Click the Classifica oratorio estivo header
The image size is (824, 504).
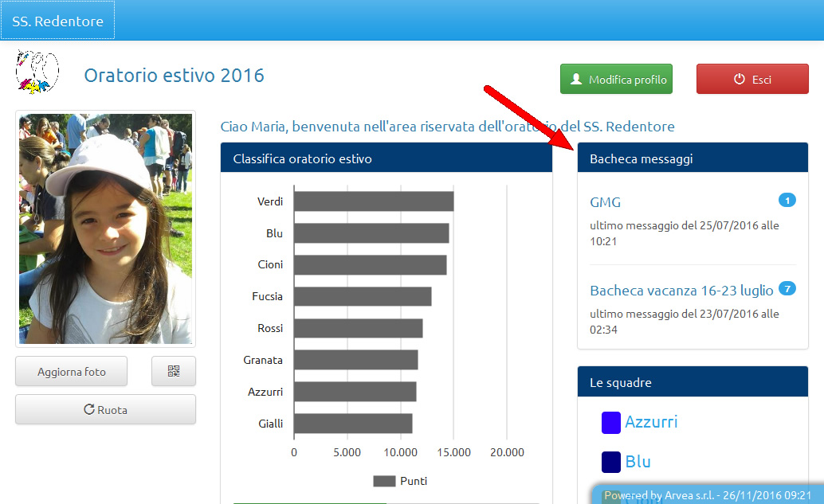coord(386,158)
